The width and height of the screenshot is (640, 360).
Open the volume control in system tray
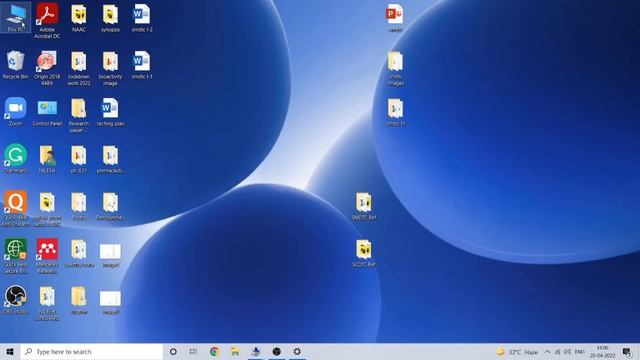pos(568,352)
